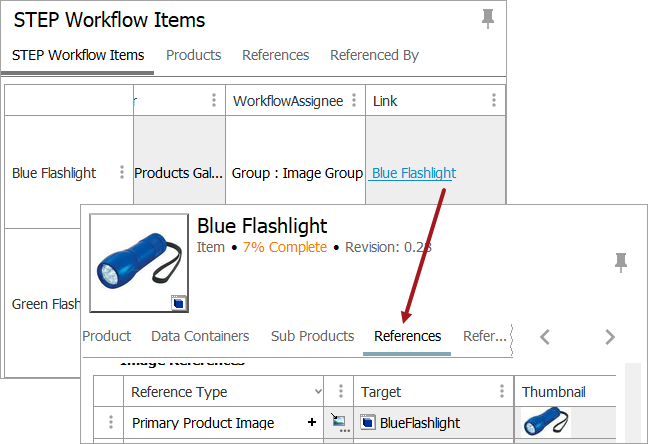Viewport: 648px width, 444px height.
Task: Open Blue Flashlight row options menu
Action: 122,172
